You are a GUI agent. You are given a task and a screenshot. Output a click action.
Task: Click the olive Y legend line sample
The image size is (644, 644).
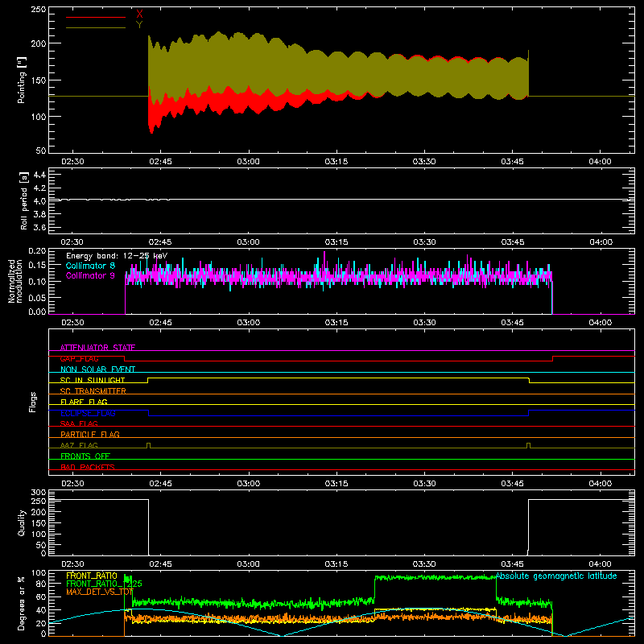pyautogui.click(x=96, y=27)
